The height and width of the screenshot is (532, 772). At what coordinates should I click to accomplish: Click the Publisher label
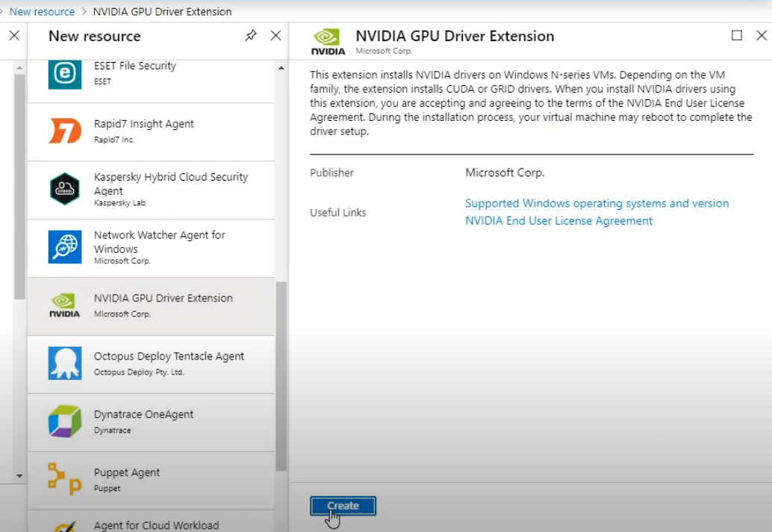click(331, 173)
